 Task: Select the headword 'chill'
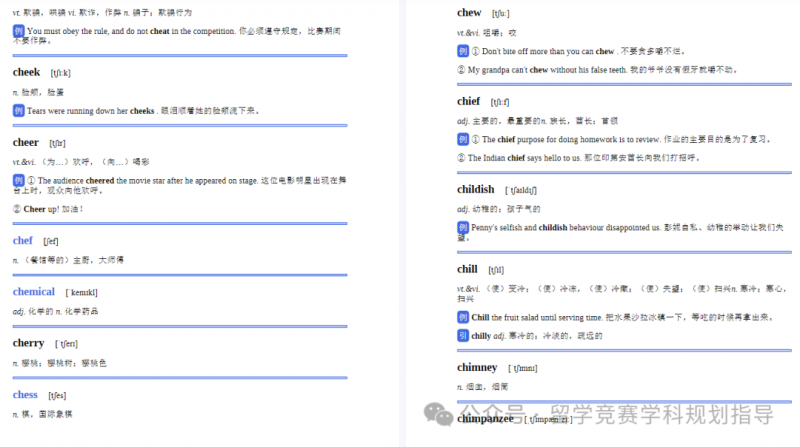467,269
